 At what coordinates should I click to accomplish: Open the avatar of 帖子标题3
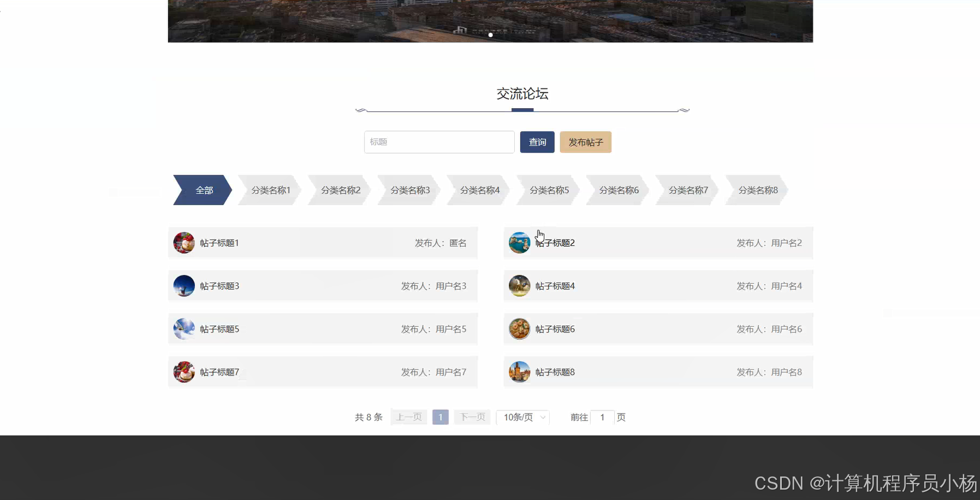(184, 286)
